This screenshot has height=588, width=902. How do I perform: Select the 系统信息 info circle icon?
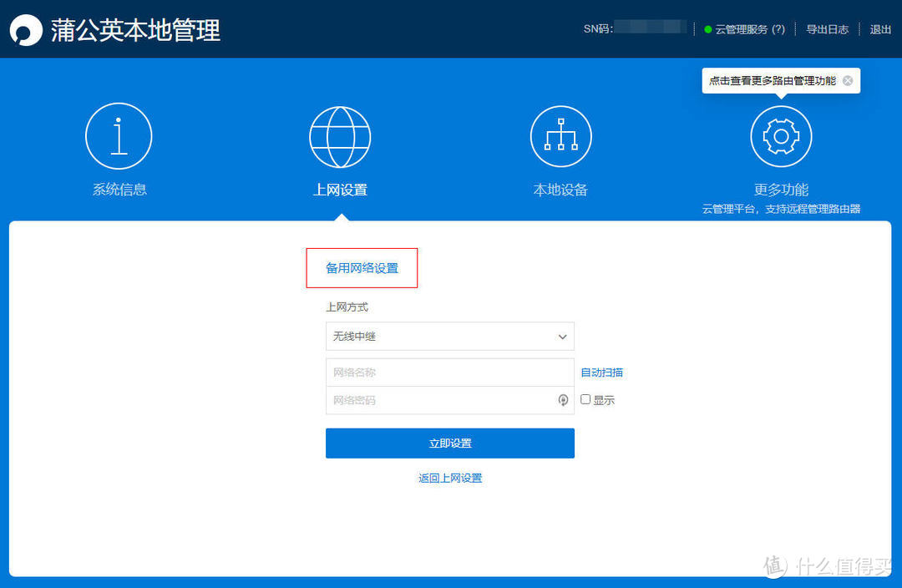[118, 136]
